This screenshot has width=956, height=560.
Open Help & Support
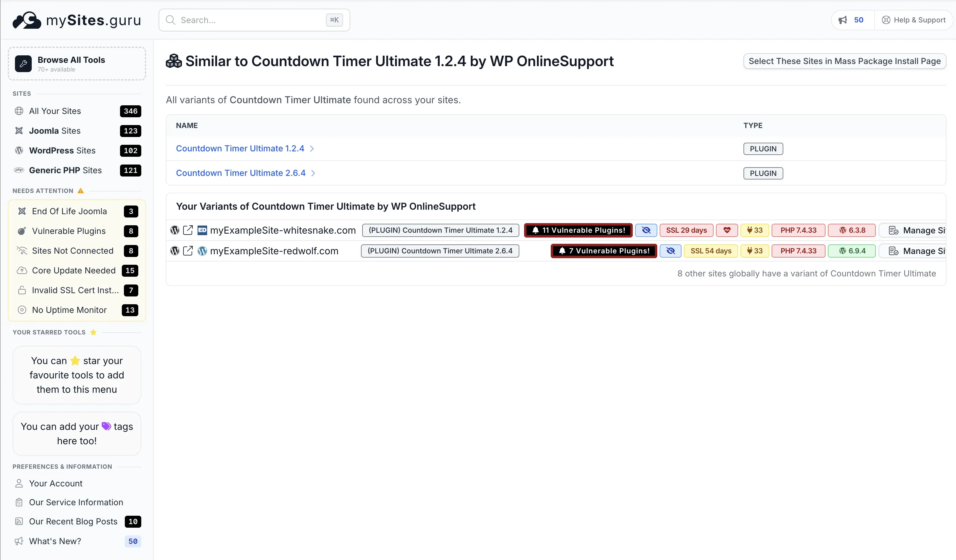pos(914,20)
